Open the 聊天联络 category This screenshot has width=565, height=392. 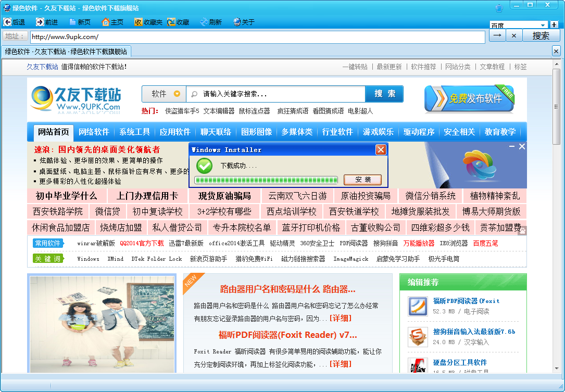tap(216, 132)
